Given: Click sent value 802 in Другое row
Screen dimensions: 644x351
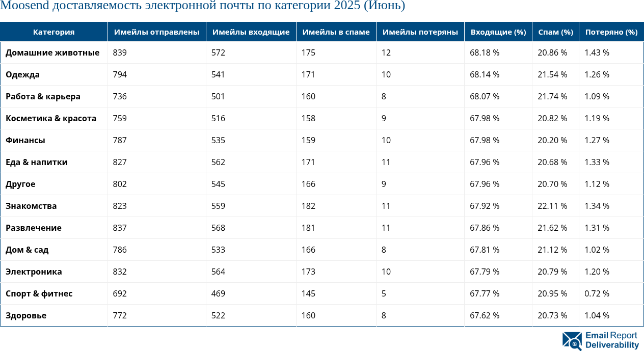Looking at the screenshot, I should tap(120, 184).
